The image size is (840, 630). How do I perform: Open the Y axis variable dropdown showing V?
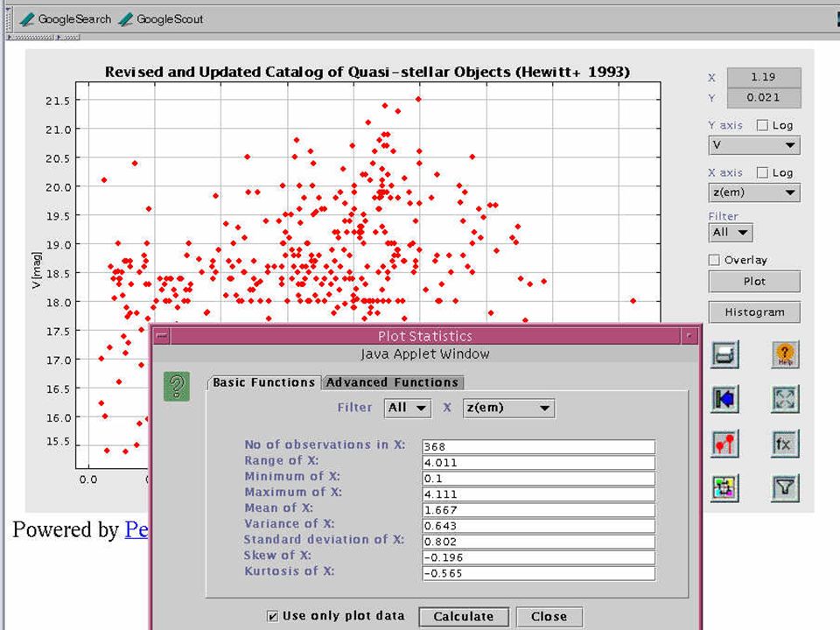pos(754,145)
